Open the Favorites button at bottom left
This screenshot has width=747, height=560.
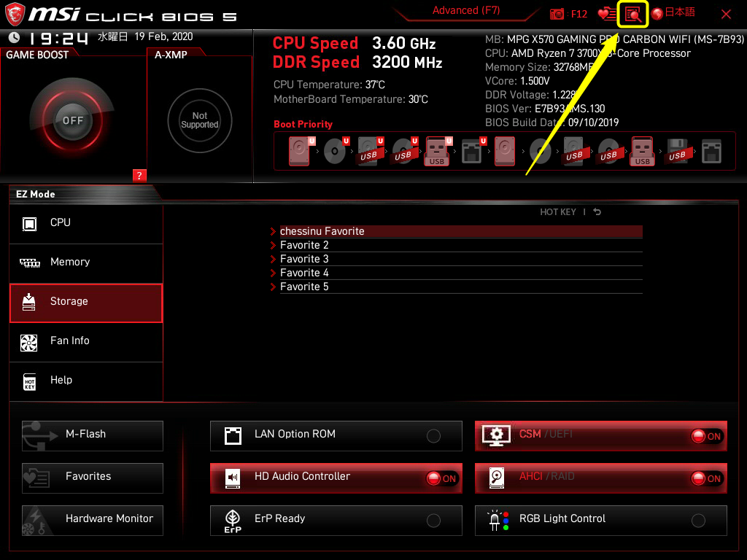coord(93,478)
